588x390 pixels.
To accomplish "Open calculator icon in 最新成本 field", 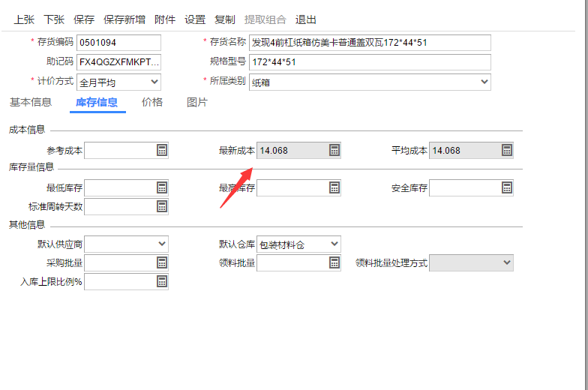I will pyautogui.click(x=334, y=150).
